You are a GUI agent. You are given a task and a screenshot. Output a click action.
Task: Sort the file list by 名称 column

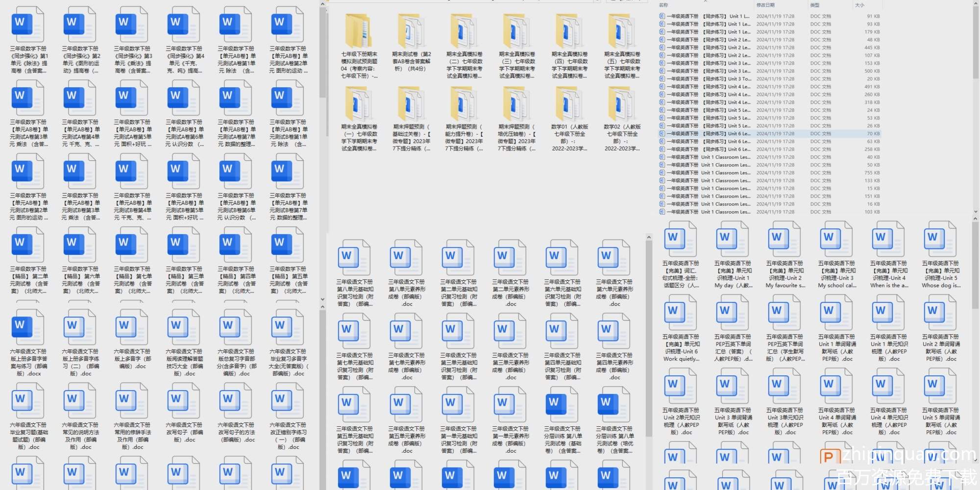[x=664, y=5]
